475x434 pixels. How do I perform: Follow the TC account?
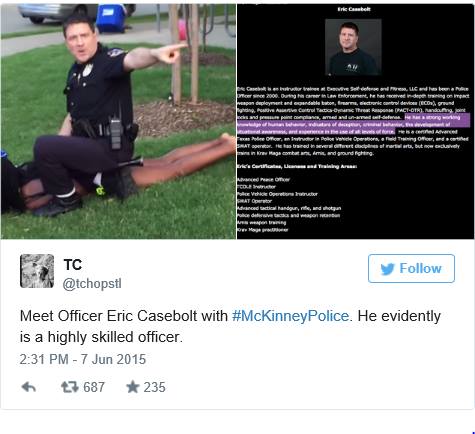tap(411, 268)
